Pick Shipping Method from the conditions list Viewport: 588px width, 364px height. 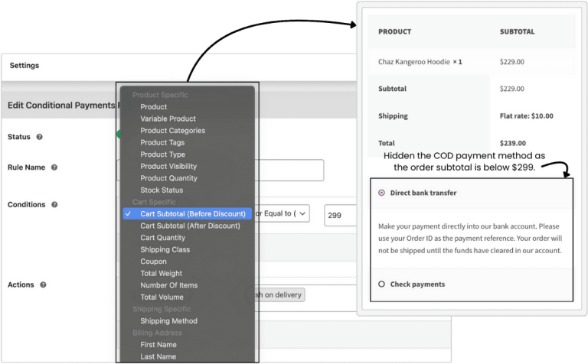168,321
